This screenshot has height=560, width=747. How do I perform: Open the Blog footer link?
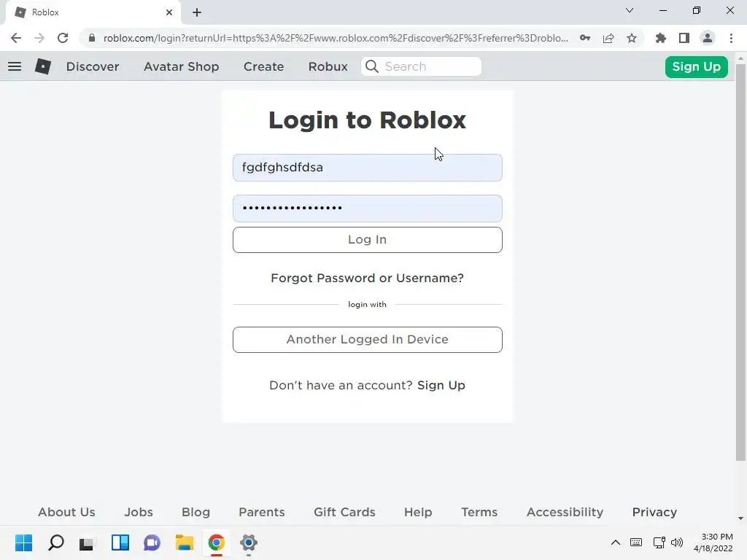pyautogui.click(x=196, y=513)
